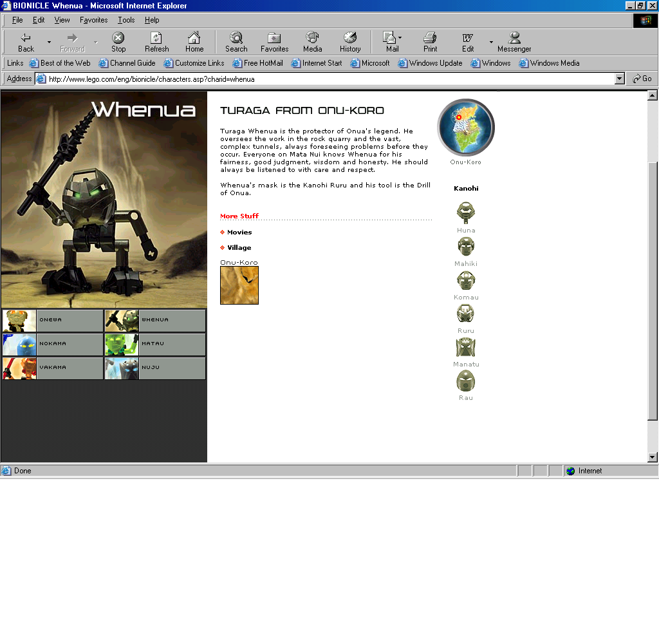The width and height of the screenshot is (659, 644).
Task: Follow the Movies link
Action: [239, 232]
